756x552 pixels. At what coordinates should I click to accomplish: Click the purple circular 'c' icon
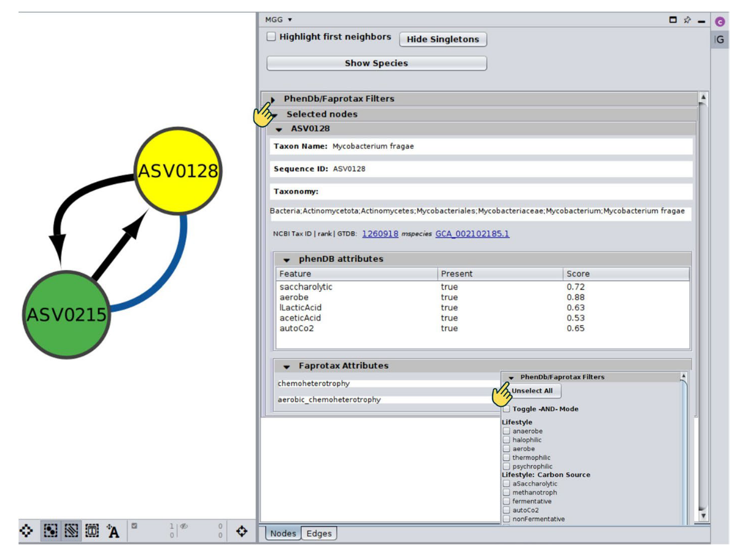tap(720, 21)
